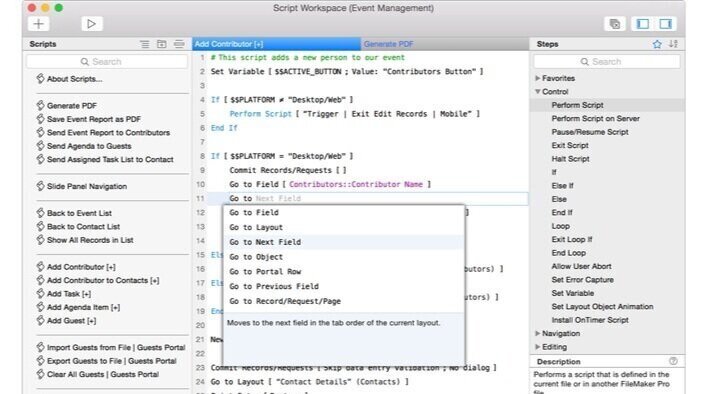Choose Set Error Capture step
The width and height of the screenshot is (702, 394).
(582, 280)
